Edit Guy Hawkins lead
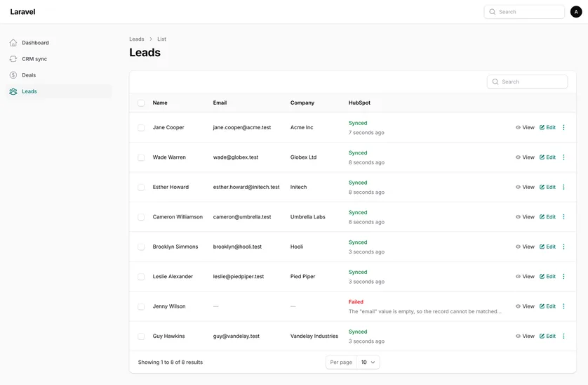The width and height of the screenshot is (588, 385). 547,336
